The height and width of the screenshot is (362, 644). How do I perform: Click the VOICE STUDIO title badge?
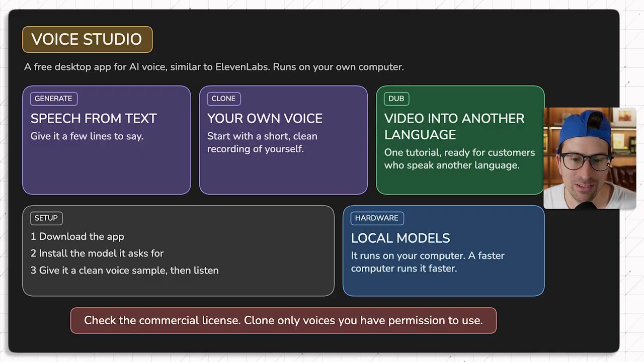pyautogui.click(x=87, y=39)
